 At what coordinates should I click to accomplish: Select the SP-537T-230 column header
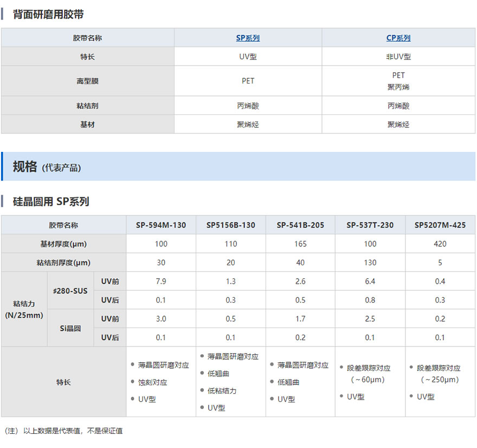[x=370, y=225]
